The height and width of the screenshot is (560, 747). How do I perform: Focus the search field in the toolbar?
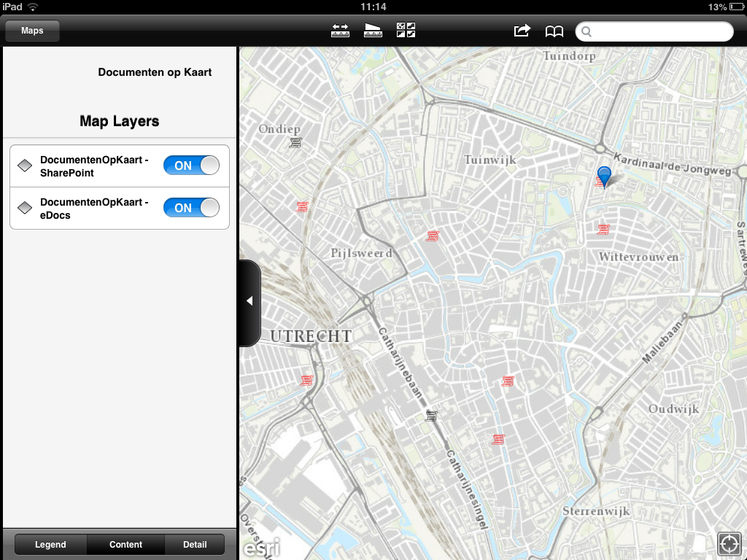coord(654,31)
